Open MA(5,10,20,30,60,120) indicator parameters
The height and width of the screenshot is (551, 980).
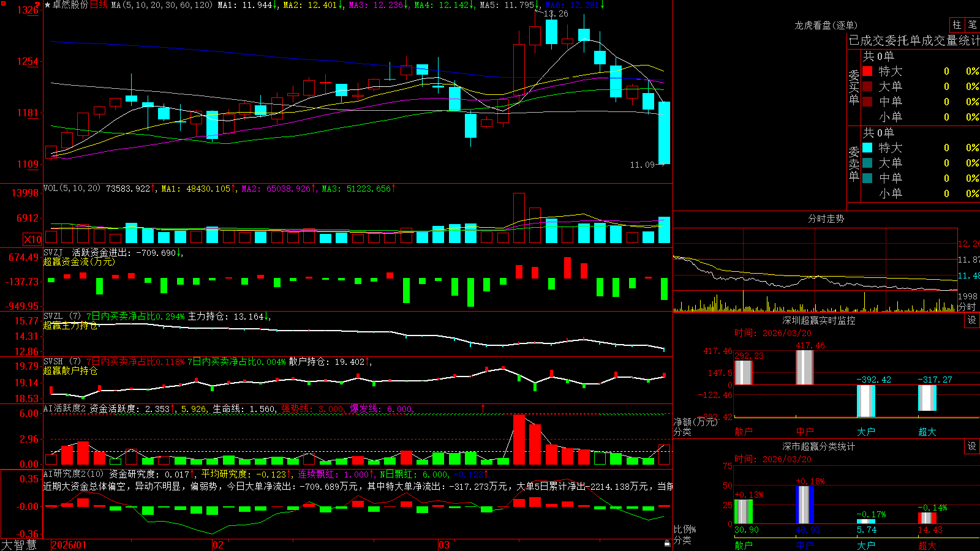coord(162,5)
